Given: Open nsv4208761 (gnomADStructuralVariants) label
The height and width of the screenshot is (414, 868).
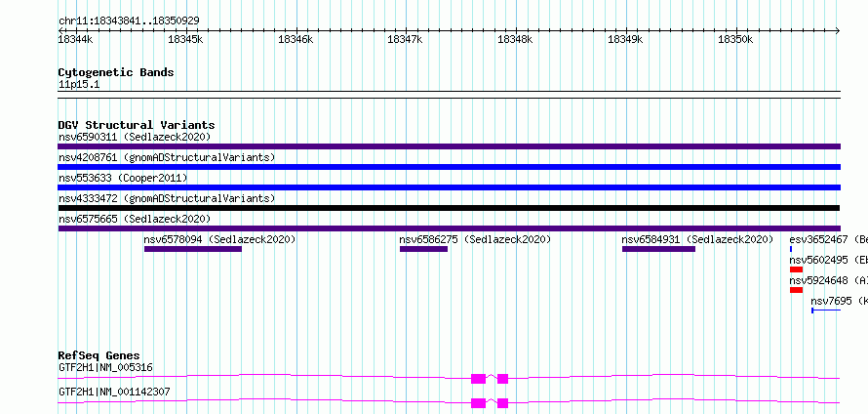Looking at the screenshot, I should pos(167,157).
